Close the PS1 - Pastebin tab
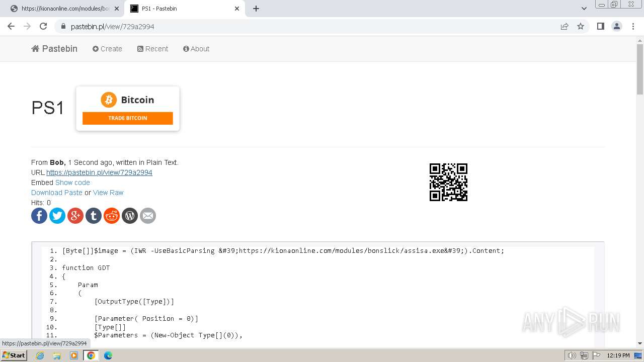The height and width of the screenshot is (362, 644). point(237,9)
